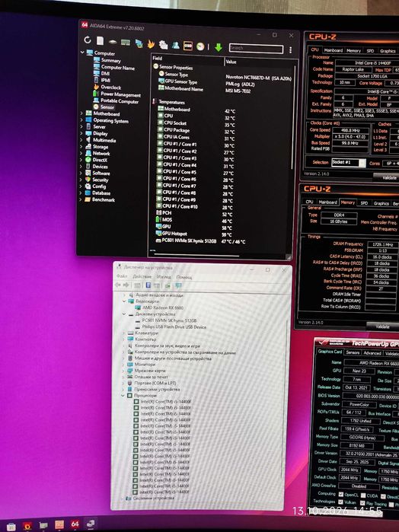399x532 pixels.
Task: Click the user/contact icon in AIDA64 toolbar
Action: (176, 45)
